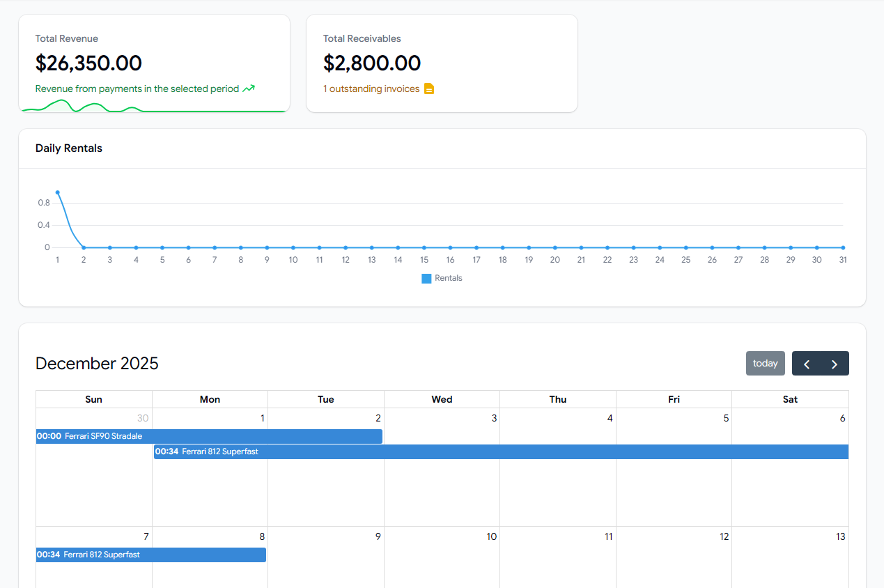Click the Daily Rentals panel title

coord(68,148)
